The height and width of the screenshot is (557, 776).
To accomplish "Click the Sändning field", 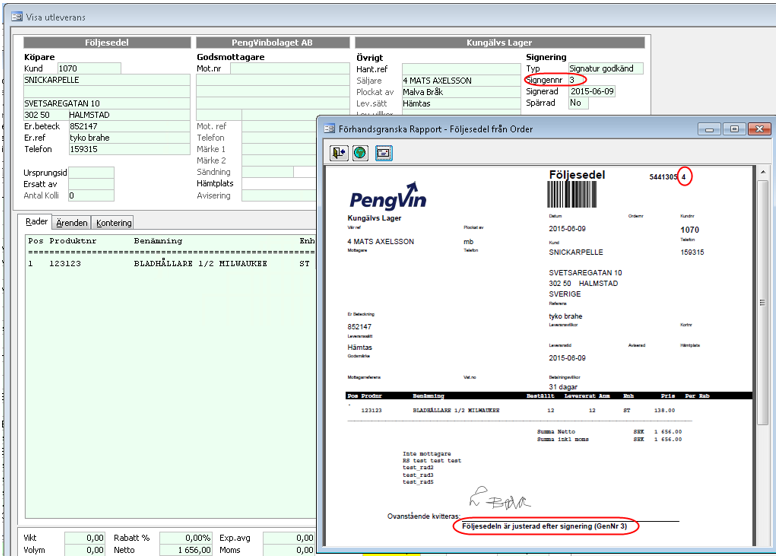I will tap(268, 172).
